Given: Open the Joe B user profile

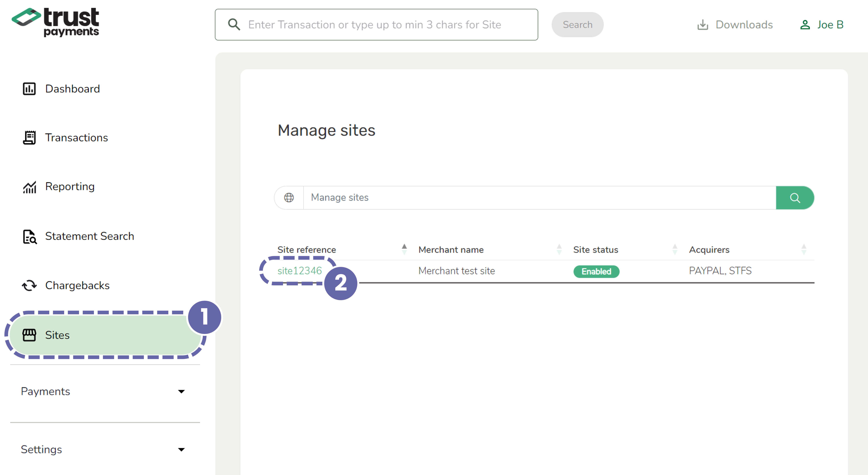Looking at the screenshot, I should pyautogui.click(x=822, y=25).
